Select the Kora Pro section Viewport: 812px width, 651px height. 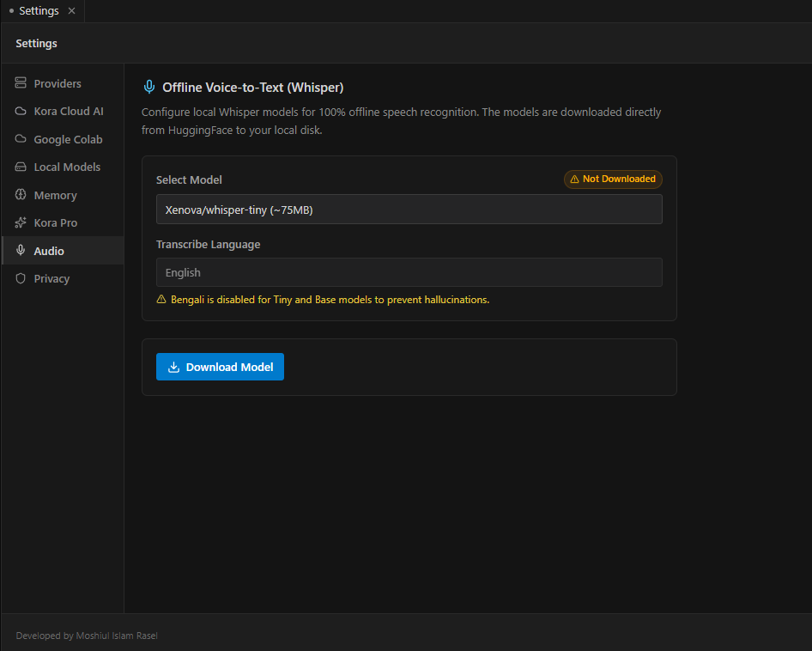click(64, 223)
